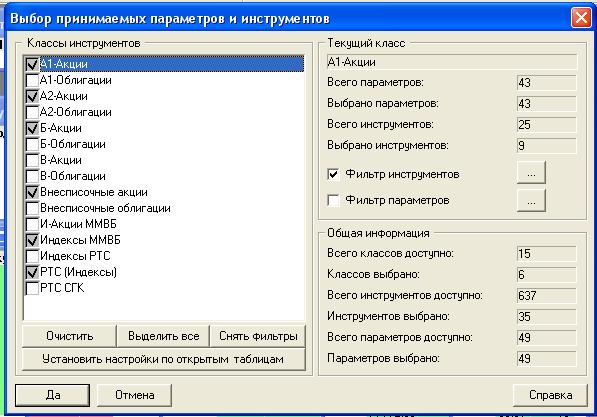Close the dialog with red X

[x=581, y=18]
